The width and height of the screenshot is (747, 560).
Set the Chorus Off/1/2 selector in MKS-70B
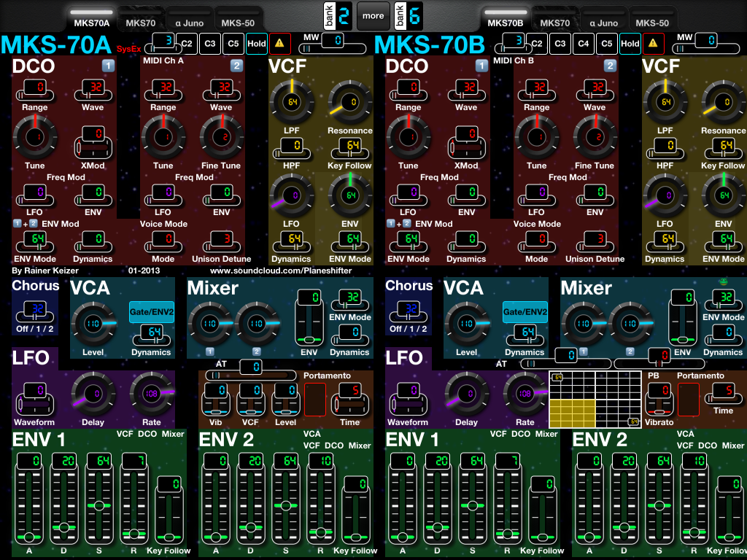tap(409, 312)
